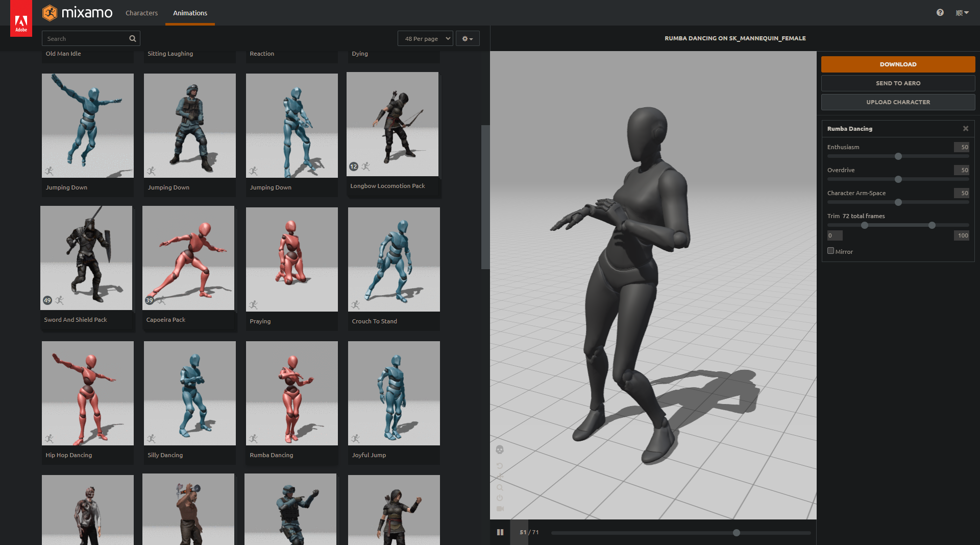The height and width of the screenshot is (545, 980).
Task: Click the reset camera power icon
Action: [500, 498]
